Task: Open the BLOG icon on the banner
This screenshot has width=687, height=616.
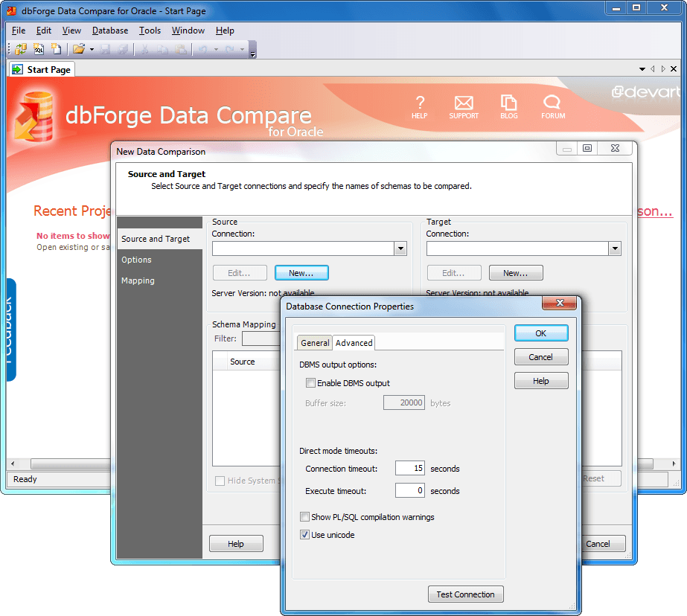Action: pyautogui.click(x=508, y=107)
